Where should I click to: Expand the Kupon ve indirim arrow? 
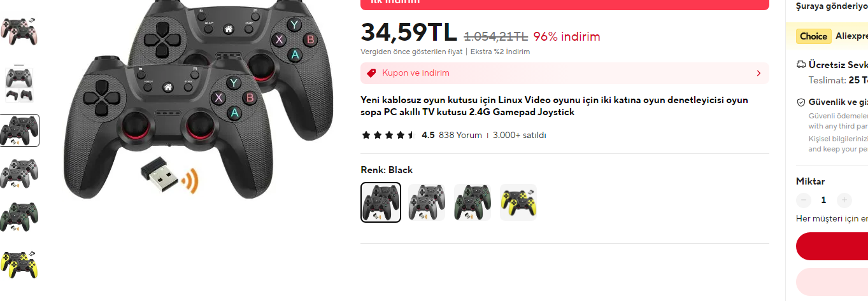(758, 73)
